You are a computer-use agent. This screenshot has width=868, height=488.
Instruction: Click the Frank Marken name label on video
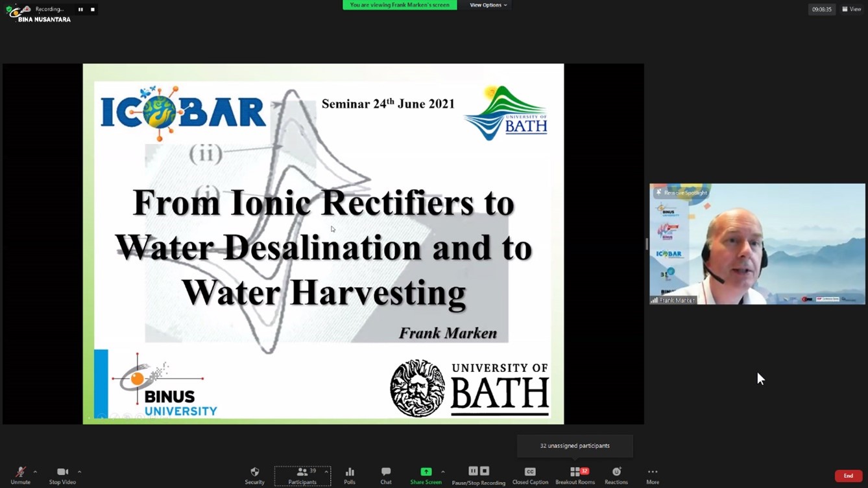(x=673, y=300)
